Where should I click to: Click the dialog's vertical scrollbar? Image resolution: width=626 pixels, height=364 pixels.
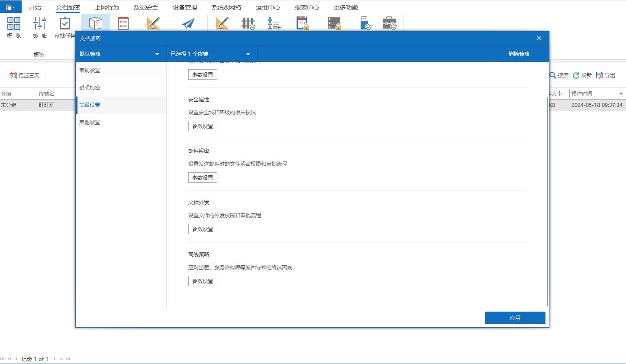(548, 202)
